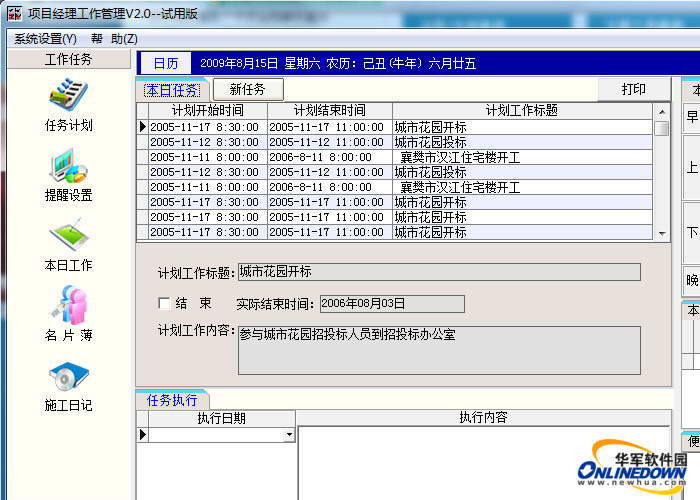
Task: Click the 计划工作标题 column header
Action: (x=522, y=111)
